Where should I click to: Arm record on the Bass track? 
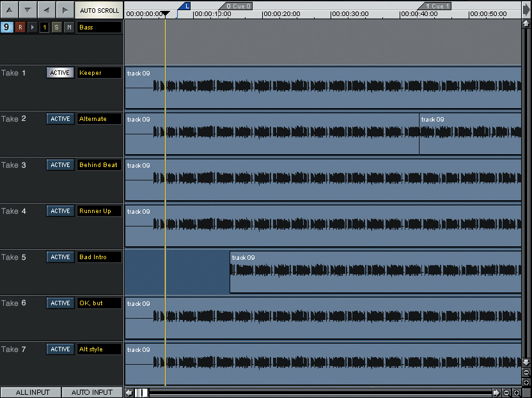(x=20, y=27)
